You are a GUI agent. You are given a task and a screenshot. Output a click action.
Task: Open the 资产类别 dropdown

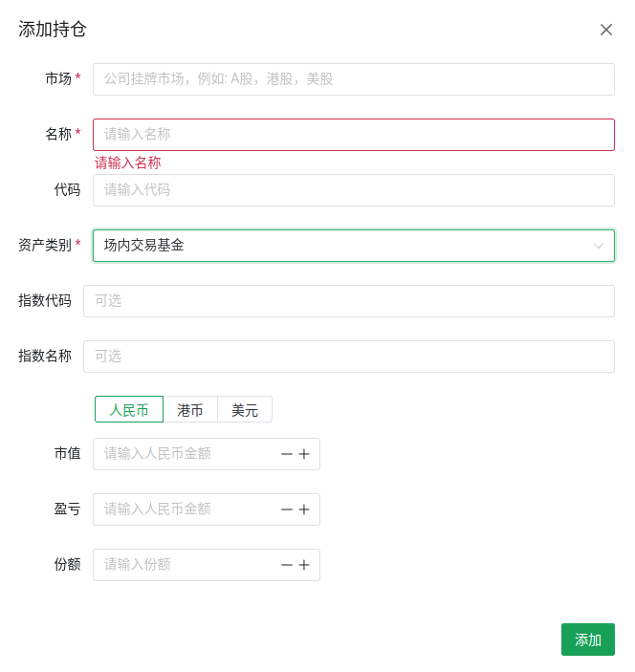(x=344, y=246)
